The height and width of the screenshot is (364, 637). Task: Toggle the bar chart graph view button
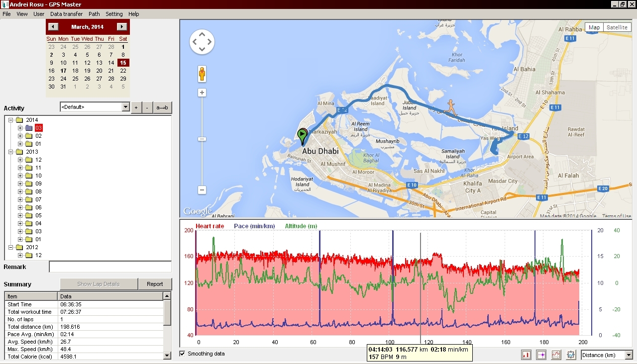point(527,355)
